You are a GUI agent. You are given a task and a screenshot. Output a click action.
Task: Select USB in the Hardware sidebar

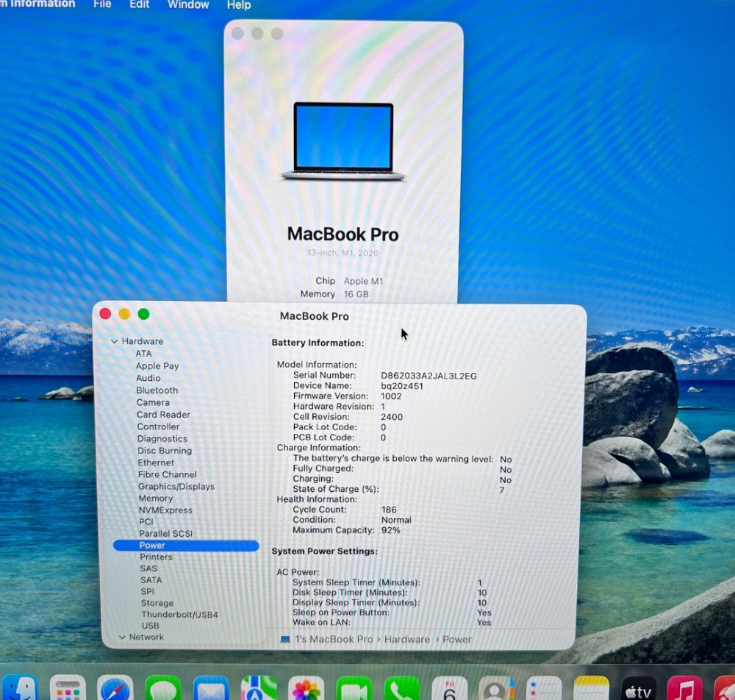(x=150, y=626)
